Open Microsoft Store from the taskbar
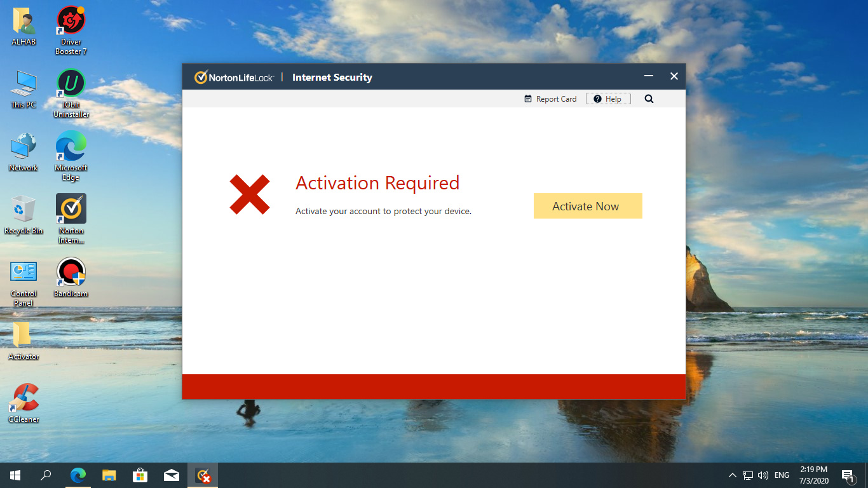The width and height of the screenshot is (868, 488). click(x=140, y=475)
